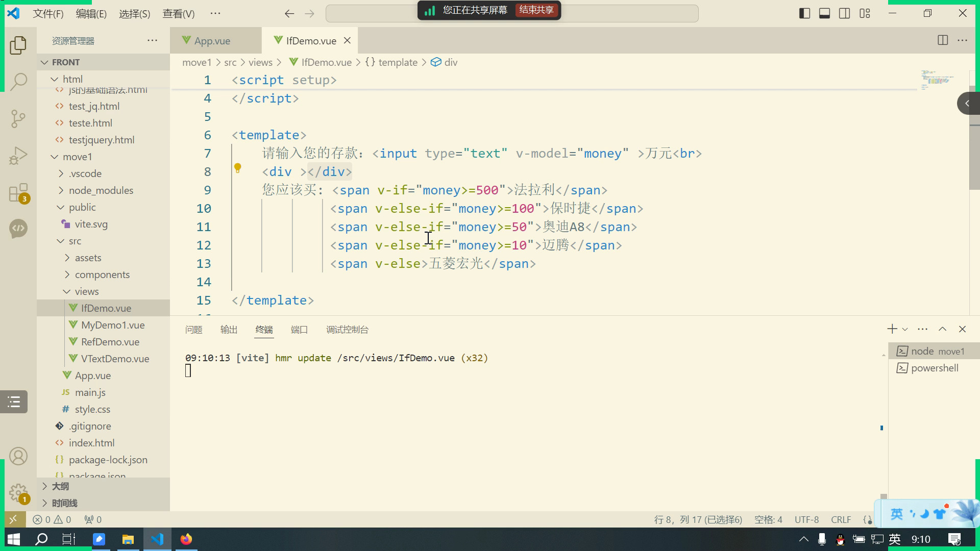The image size is (980, 551).
Task: Drag the terminal panel scrollbar
Action: 881,427
